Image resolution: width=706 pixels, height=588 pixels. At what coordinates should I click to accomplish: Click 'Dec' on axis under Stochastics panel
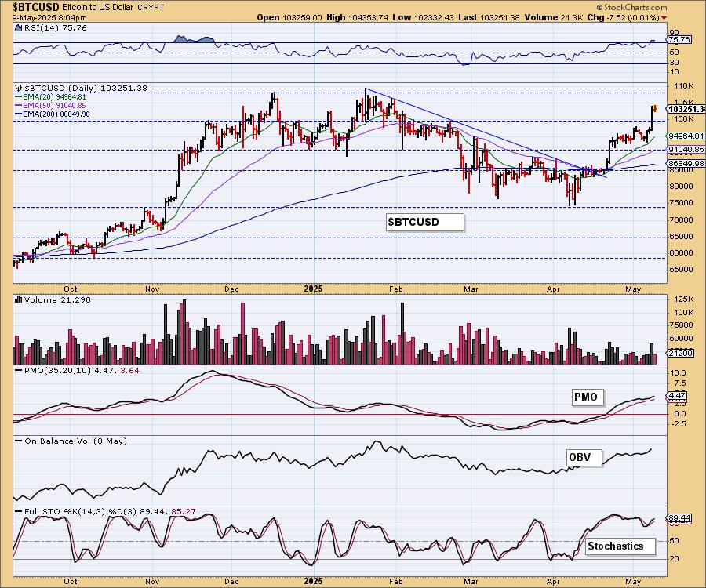click(231, 581)
